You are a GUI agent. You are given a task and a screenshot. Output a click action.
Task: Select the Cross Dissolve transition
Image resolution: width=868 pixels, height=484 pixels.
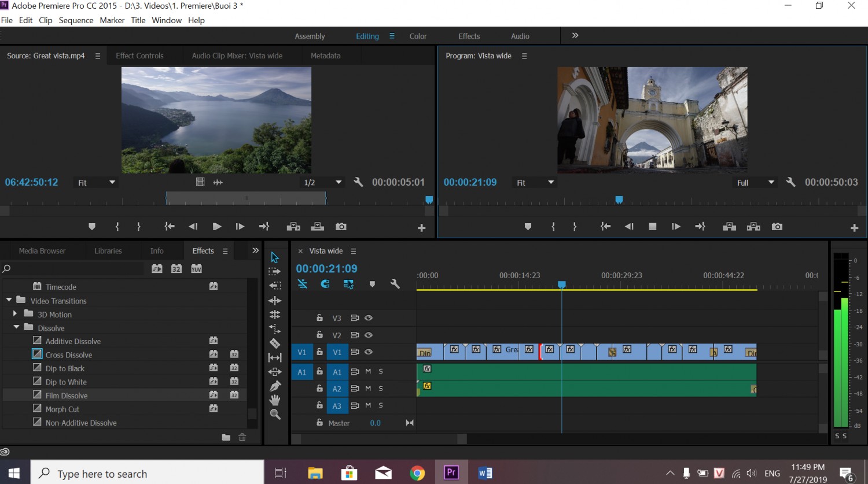(69, 354)
